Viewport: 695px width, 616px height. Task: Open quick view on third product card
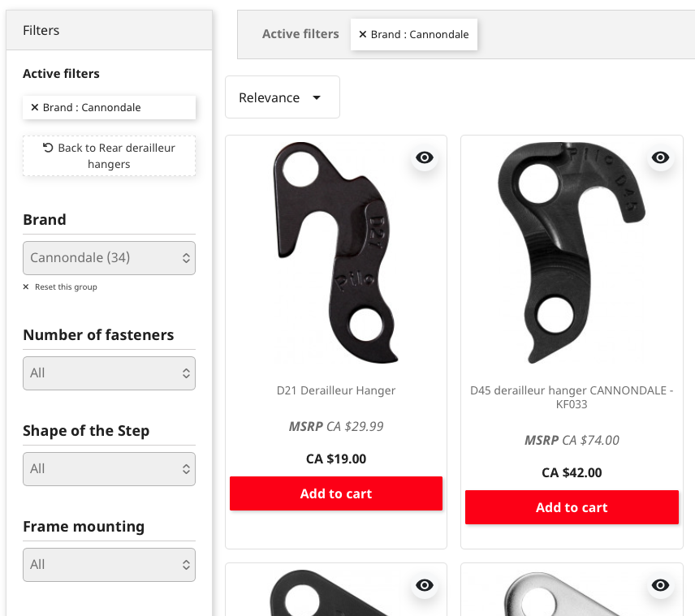[x=425, y=585]
